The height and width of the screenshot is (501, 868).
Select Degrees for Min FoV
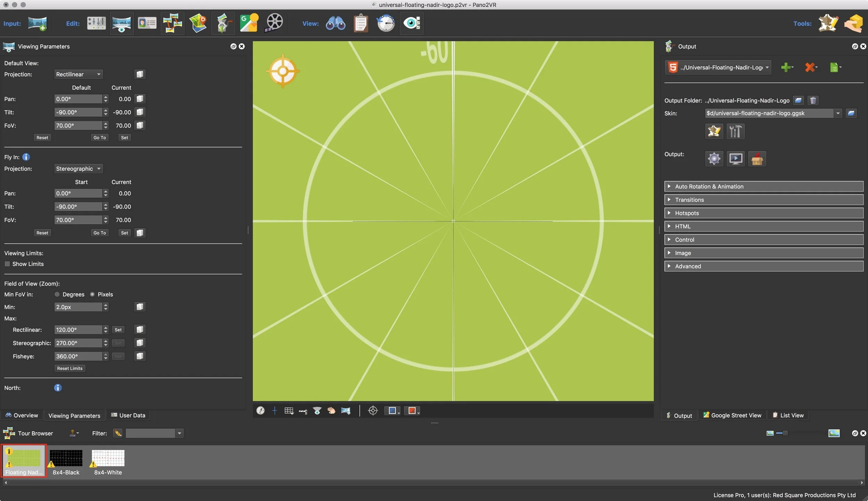click(57, 295)
